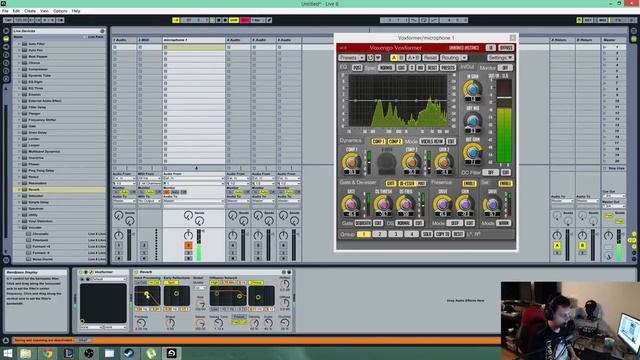640x360 pixels.
Task: Click the Voxformer Reset button
Action: coord(430,58)
